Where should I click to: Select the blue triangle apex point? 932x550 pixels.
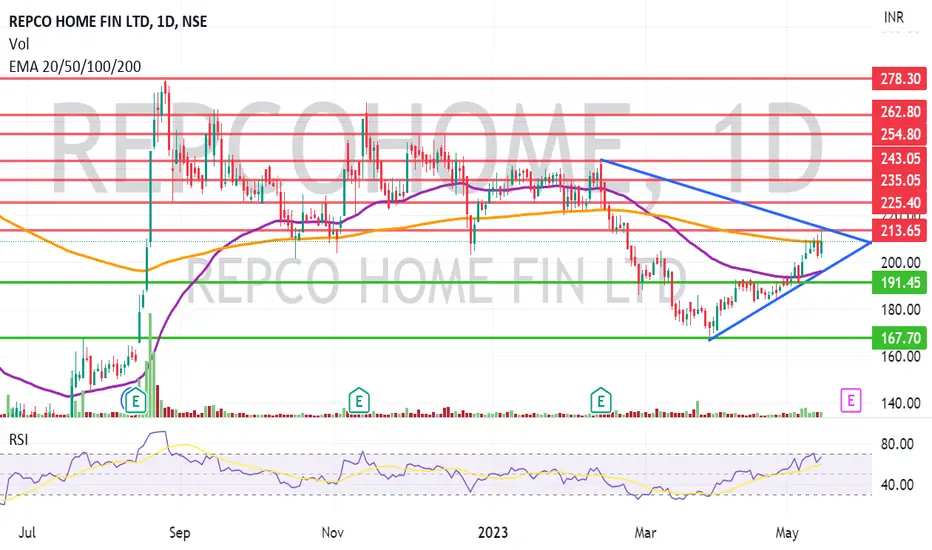point(870,242)
